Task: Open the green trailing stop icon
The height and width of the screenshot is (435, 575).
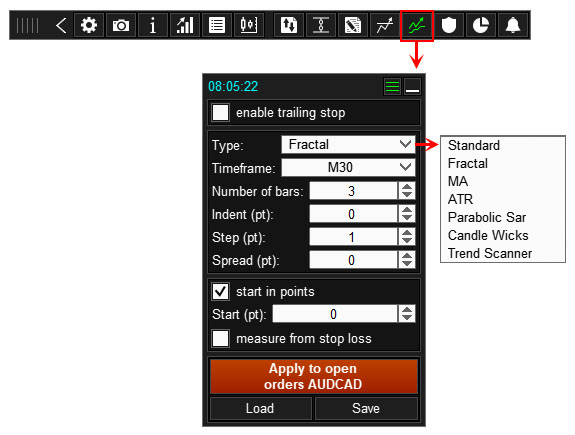Action: [x=417, y=26]
